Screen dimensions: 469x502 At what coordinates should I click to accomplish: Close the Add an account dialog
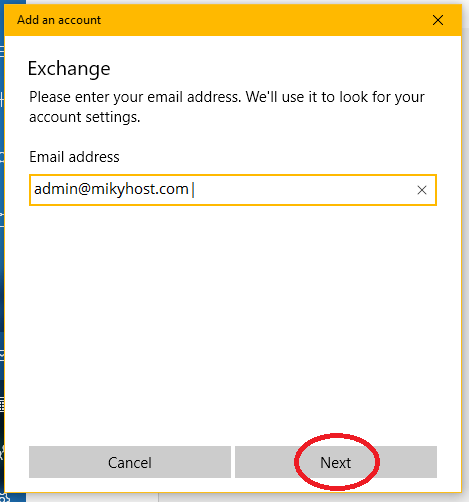(x=438, y=20)
